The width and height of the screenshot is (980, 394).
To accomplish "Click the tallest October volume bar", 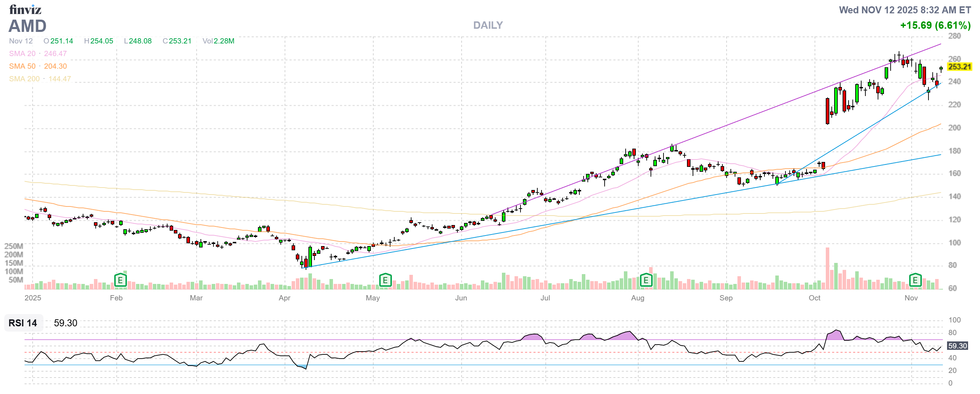I will pos(827,268).
